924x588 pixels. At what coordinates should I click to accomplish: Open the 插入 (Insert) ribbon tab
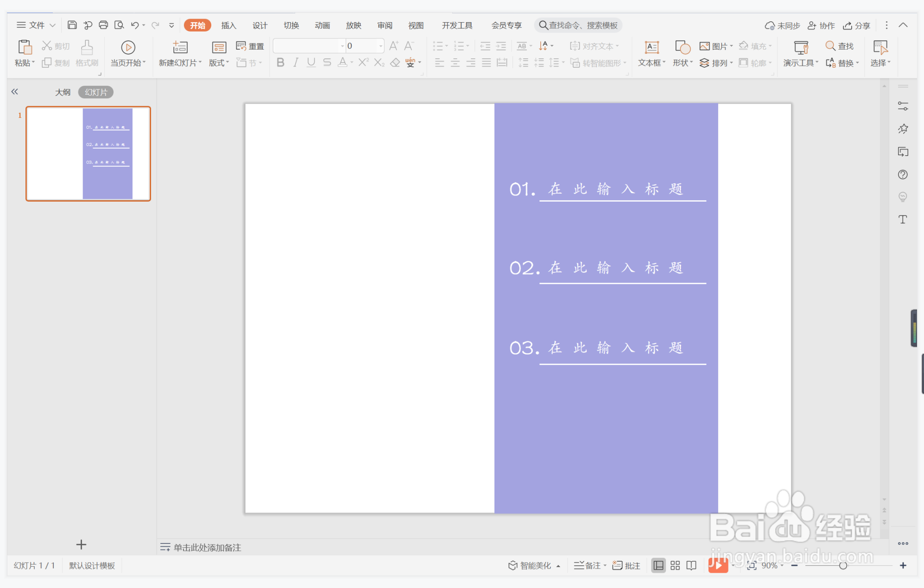[x=228, y=25]
